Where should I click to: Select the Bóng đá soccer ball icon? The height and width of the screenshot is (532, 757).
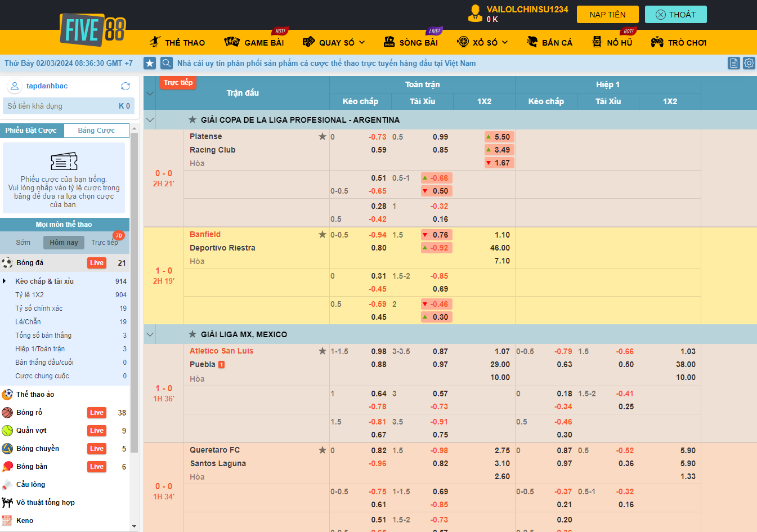(7, 263)
